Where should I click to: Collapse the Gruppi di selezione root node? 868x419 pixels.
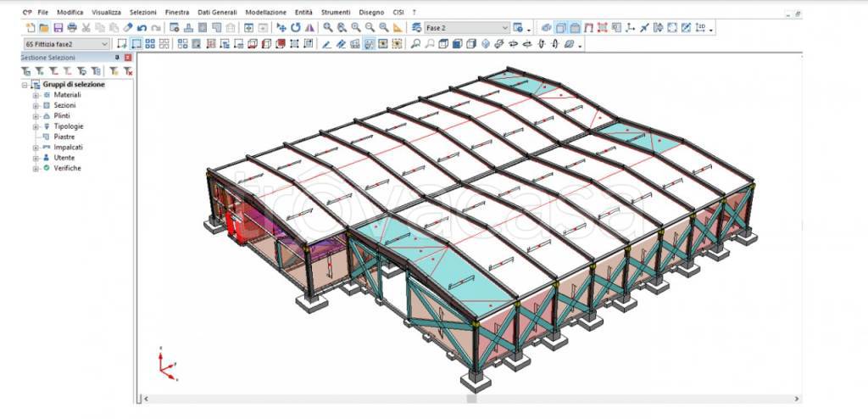pyautogui.click(x=25, y=85)
